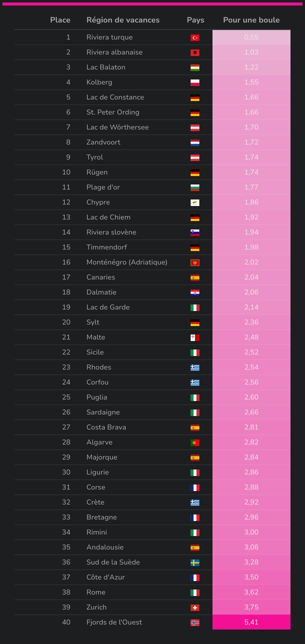Click the Swedish flag for Sud de la Suède
305x644 pixels.
(x=195, y=563)
